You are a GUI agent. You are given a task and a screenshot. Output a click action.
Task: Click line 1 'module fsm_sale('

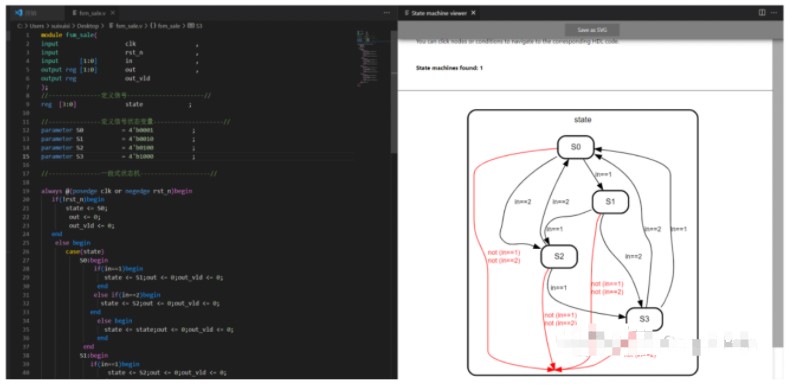point(70,35)
